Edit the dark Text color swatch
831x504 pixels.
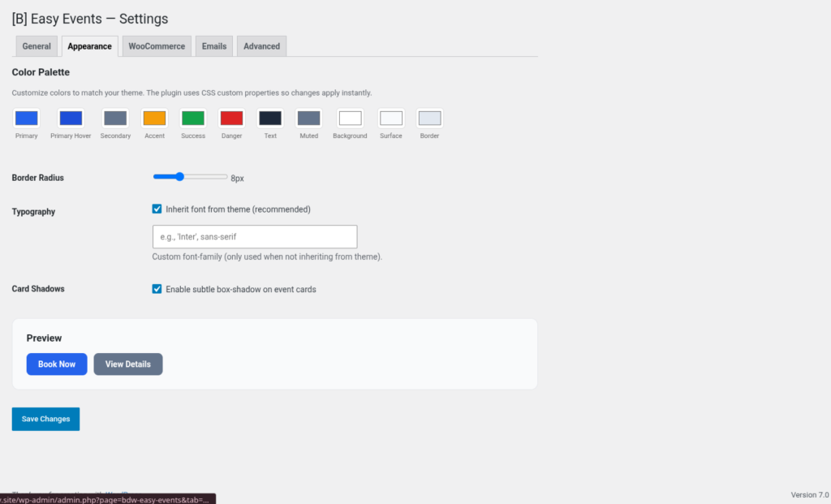pyautogui.click(x=270, y=118)
